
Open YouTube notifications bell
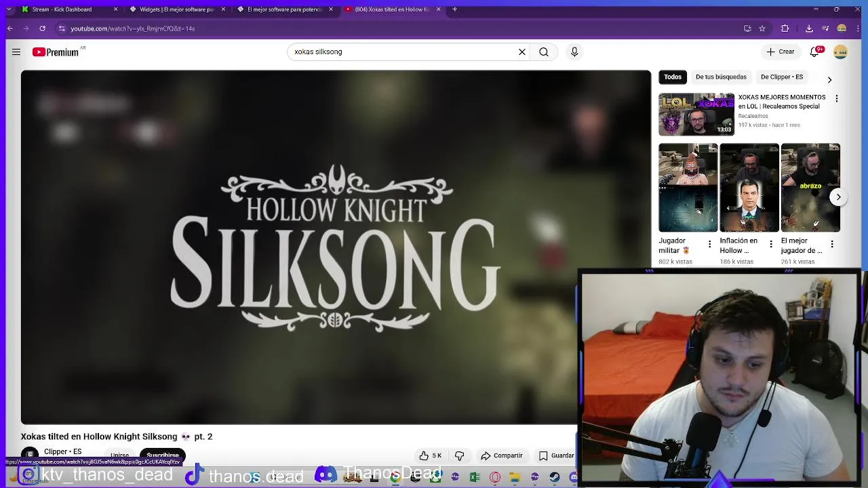pyautogui.click(x=815, y=52)
